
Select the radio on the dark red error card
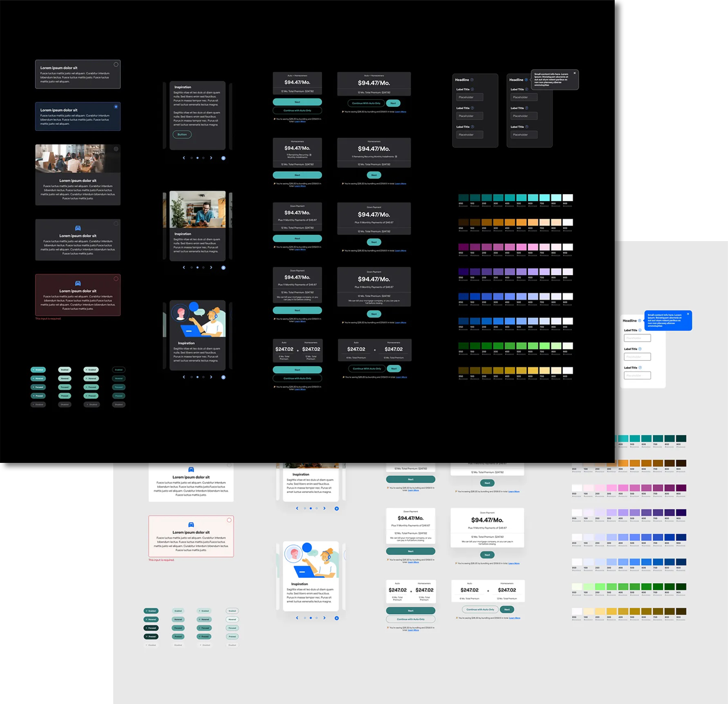[x=116, y=279]
